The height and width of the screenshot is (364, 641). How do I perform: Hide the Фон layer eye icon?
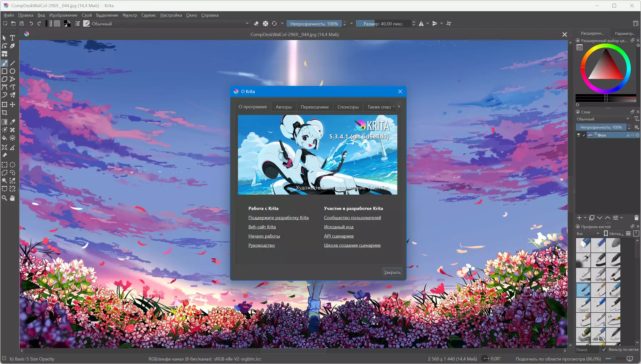(579, 135)
